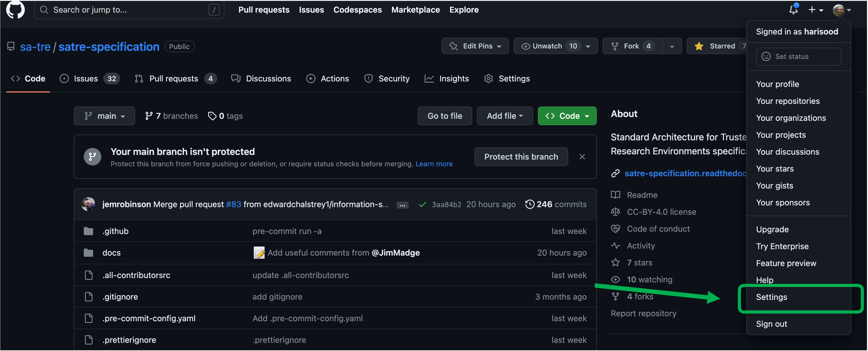Select Your profile in the user menu
This screenshot has height=351, width=868.
click(x=798, y=84)
